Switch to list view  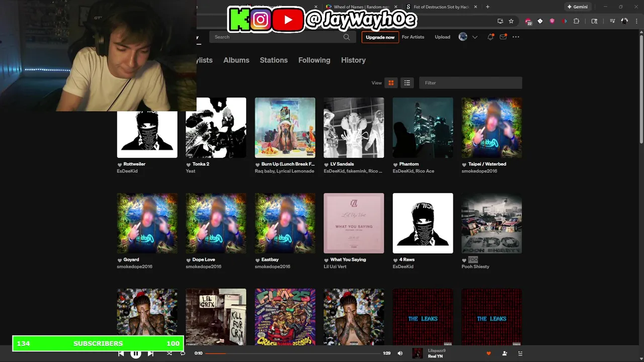pos(407,83)
